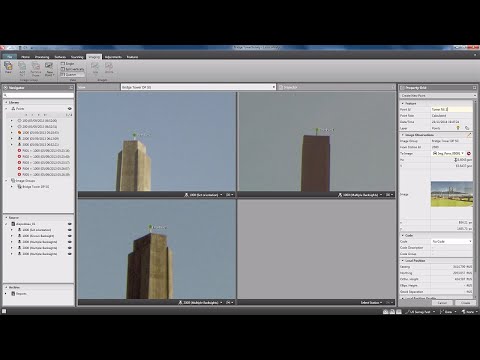Viewport: 480px width, 360px height.
Task: Click the bridge panorama thumbnail
Action: click(x=452, y=194)
